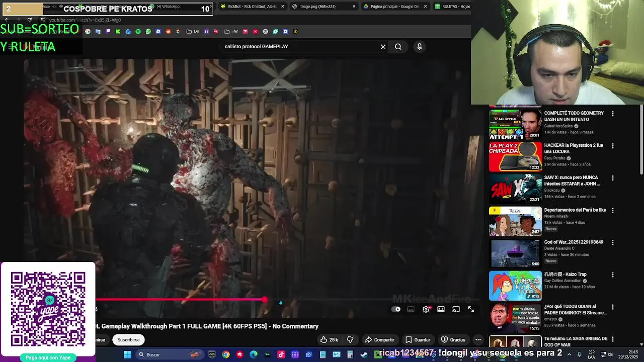Screen dimensions: 644x362
Task: Toggle the autoplay switch in the player
Action: coord(396,309)
